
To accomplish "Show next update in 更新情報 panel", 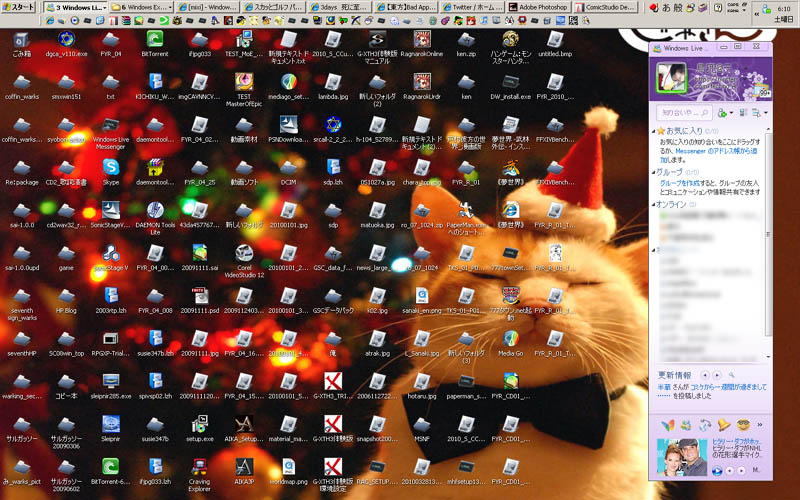I will click(x=716, y=376).
